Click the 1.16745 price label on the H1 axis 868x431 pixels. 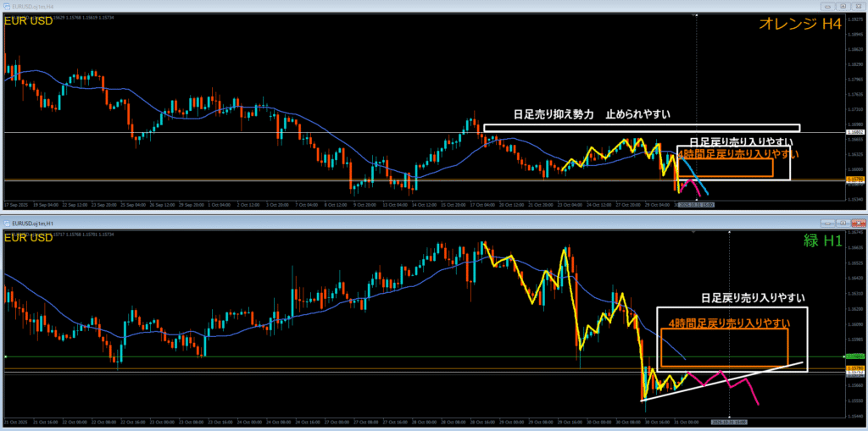click(855, 232)
